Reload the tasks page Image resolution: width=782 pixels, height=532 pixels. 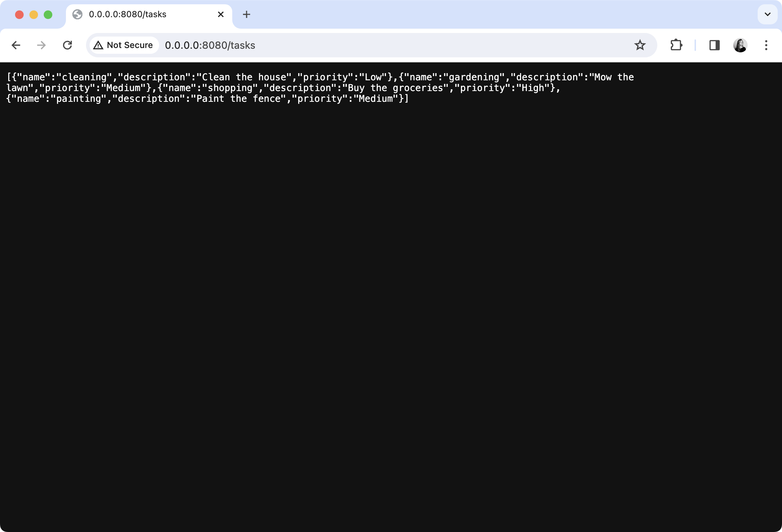coord(68,45)
